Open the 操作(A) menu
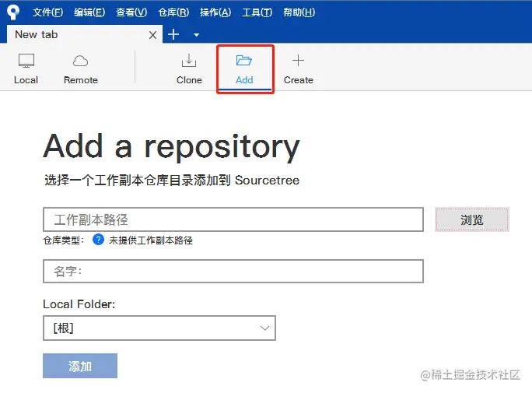Screen dimensions: 532x393 (x=215, y=12)
